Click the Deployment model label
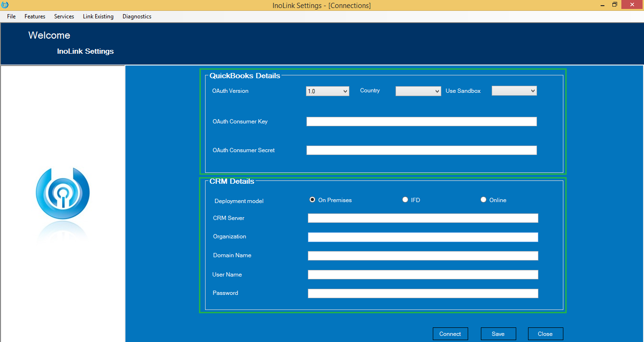This screenshot has width=644, height=342. 239,201
